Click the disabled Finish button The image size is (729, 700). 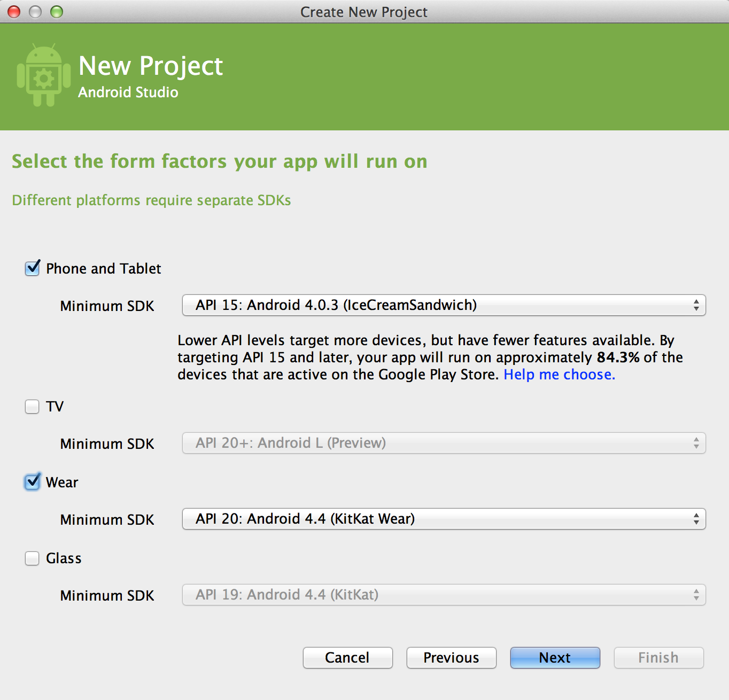pos(658,658)
